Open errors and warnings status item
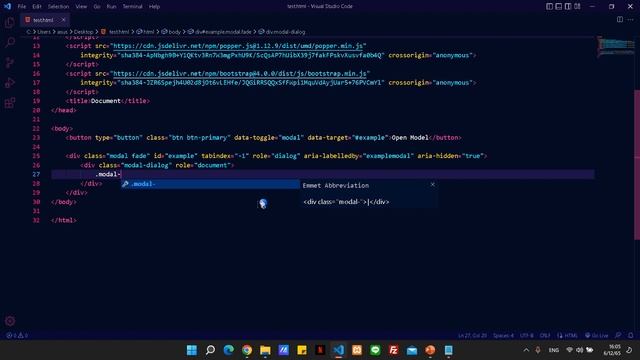The height and width of the screenshot is (360, 640). pos(17,336)
